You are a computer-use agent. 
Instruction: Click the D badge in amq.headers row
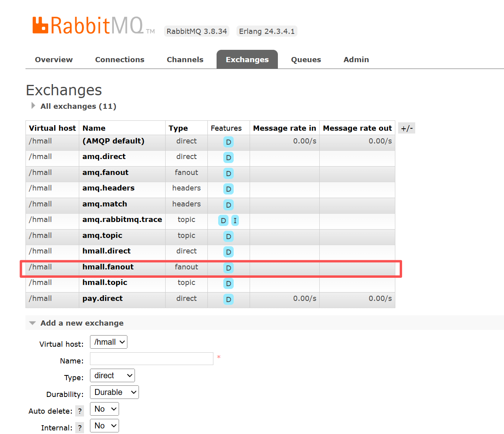(x=229, y=189)
